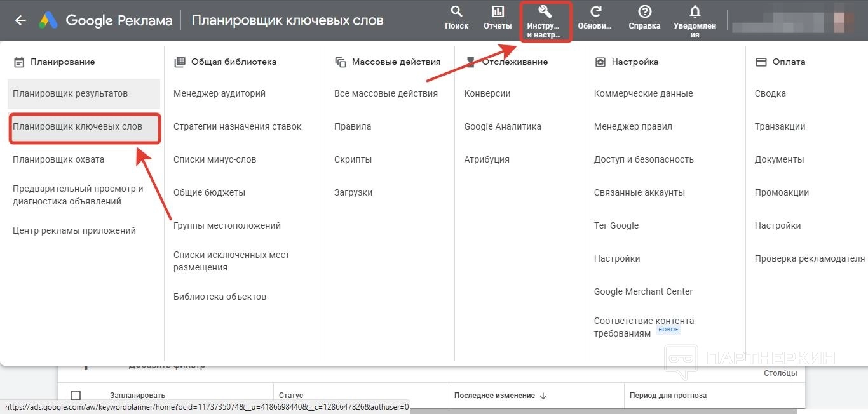Screen dimensions: 868x414
Task: Open Списки минус-слов
Action: tap(215, 159)
